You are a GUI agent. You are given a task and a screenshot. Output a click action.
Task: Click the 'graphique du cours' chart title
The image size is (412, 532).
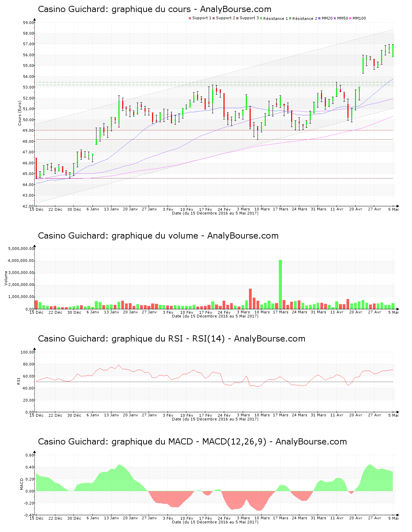[154, 9]
